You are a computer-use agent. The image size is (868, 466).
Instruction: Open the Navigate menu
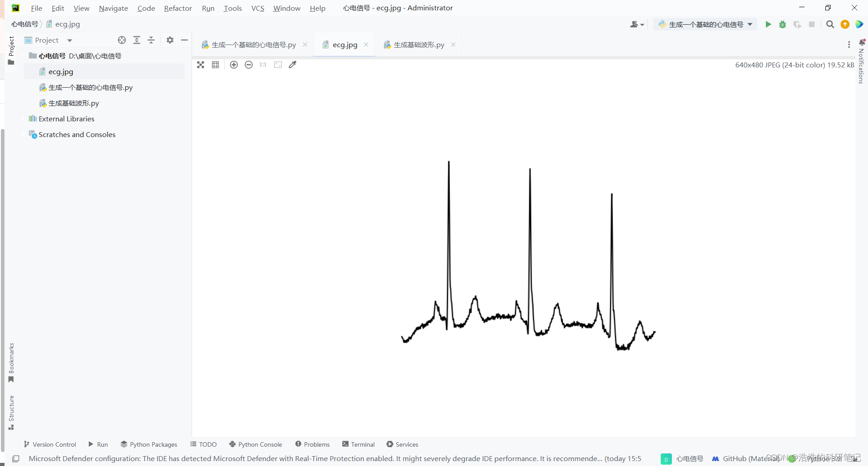pyautogui.click(x=113, y=8)
